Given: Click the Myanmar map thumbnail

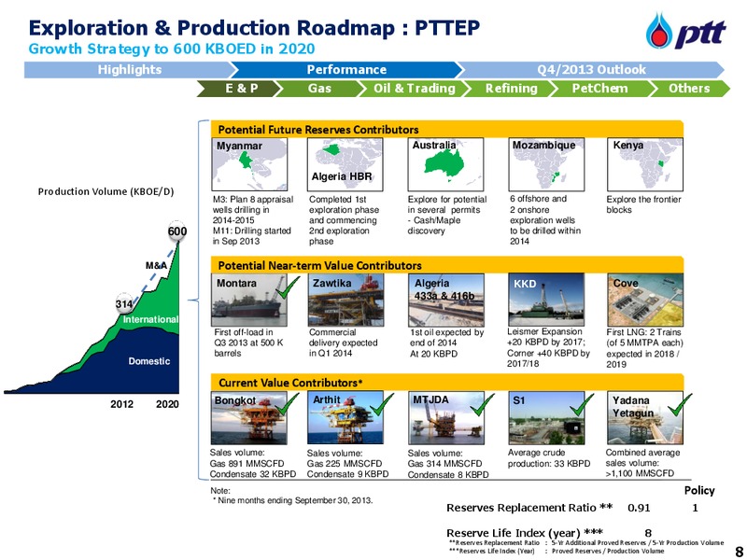Looking at the screenshot, I should click(x=249, y=164).
